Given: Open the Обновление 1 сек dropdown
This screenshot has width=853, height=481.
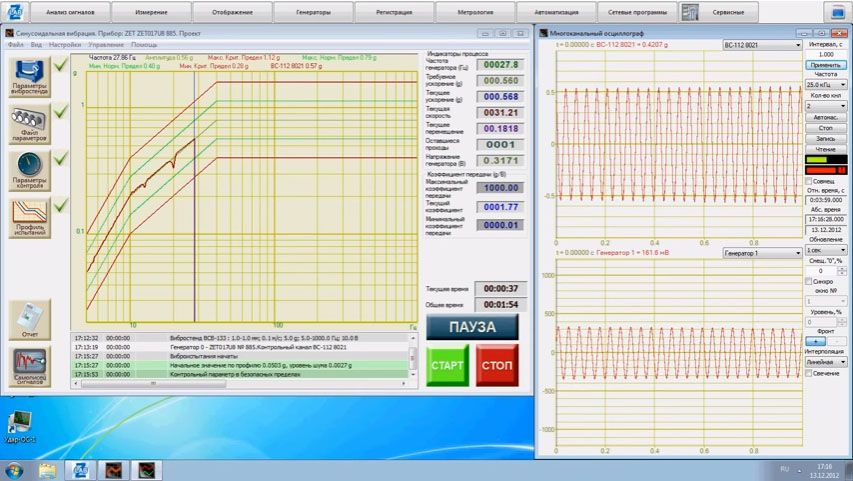Looking at the screenshot, I should (826, 250).
